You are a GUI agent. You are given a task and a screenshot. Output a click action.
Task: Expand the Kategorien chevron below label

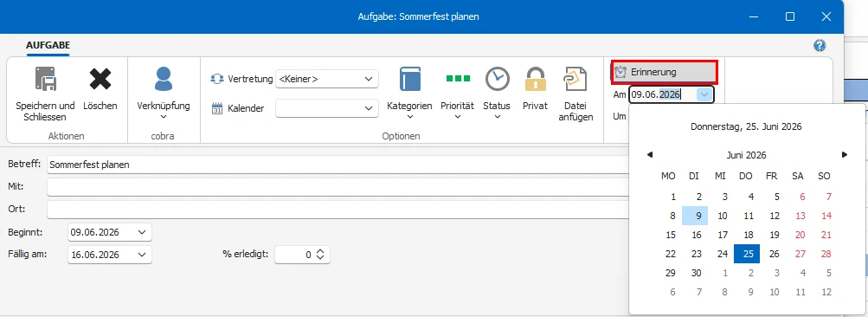click(x=409, y=116)
